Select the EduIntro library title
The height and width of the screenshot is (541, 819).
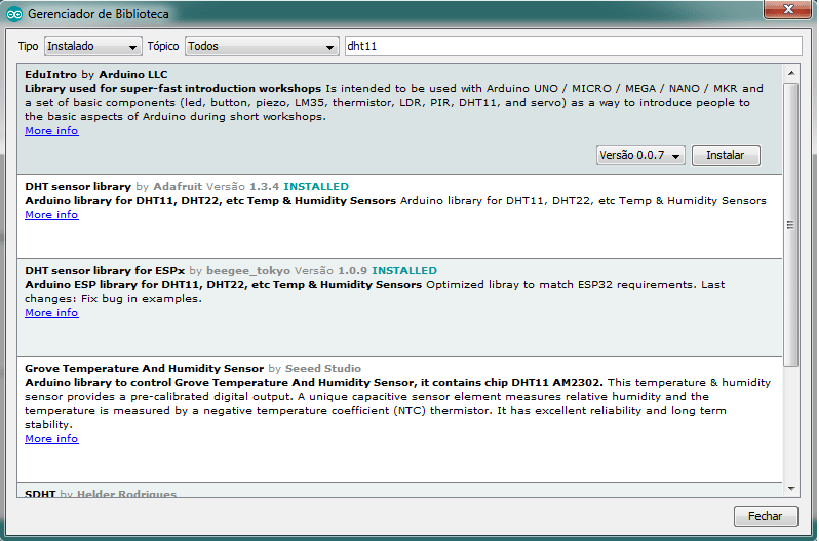(x=51, y=74)
